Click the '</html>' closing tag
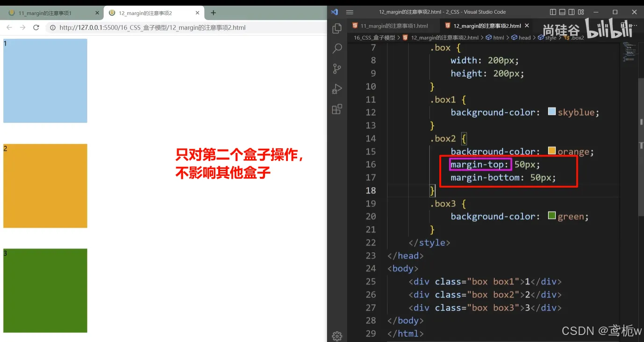This screenshot has width=644, height=342. (x=405, y=334)
